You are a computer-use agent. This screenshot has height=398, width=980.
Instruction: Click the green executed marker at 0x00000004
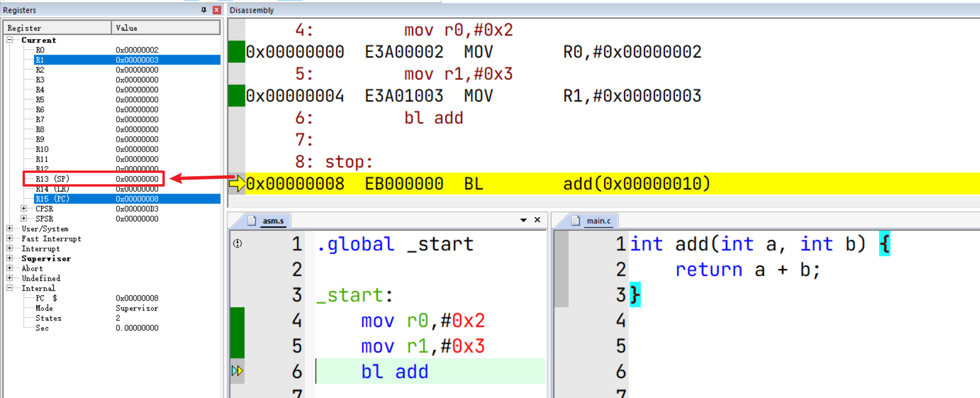pyautogui.click(x=237, y=96)
